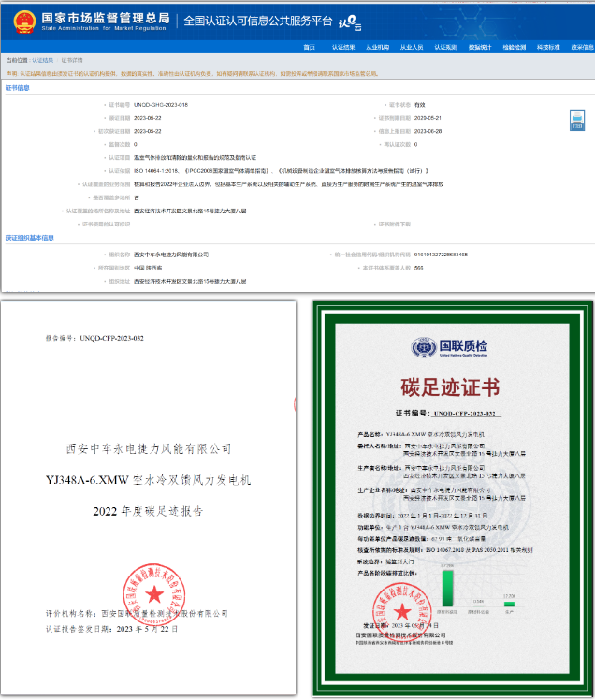This screenshot has width=595, height=700.
Task: Click the certificate number UNQD-GHG-2023-018
Action: (x=161, y=105)
